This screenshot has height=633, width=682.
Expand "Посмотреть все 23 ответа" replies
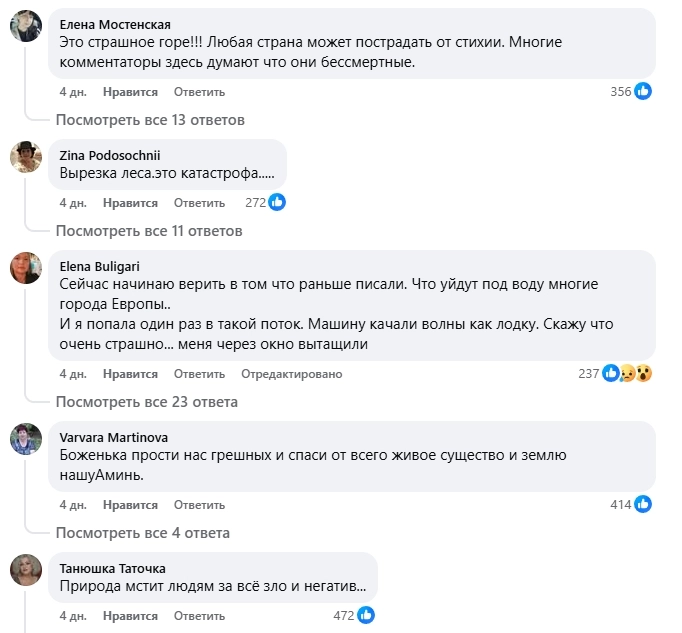click(x=147, y=402)
